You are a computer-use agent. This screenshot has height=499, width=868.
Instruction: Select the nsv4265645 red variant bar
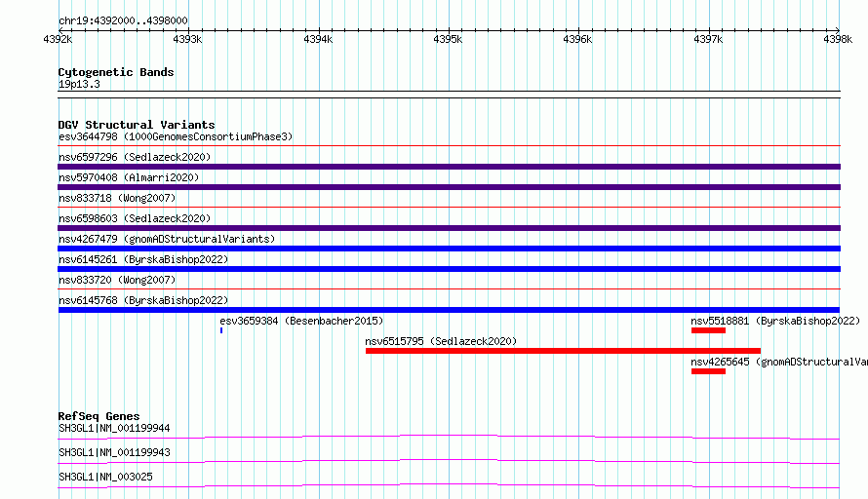tap(708, 371)
